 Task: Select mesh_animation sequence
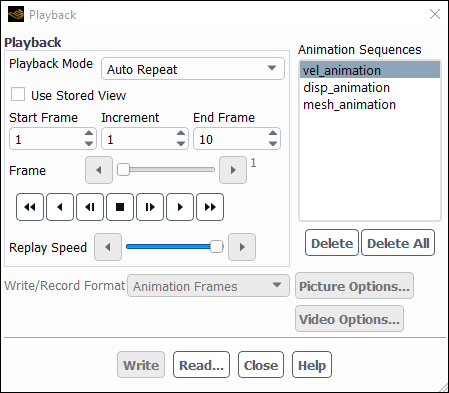349,105
